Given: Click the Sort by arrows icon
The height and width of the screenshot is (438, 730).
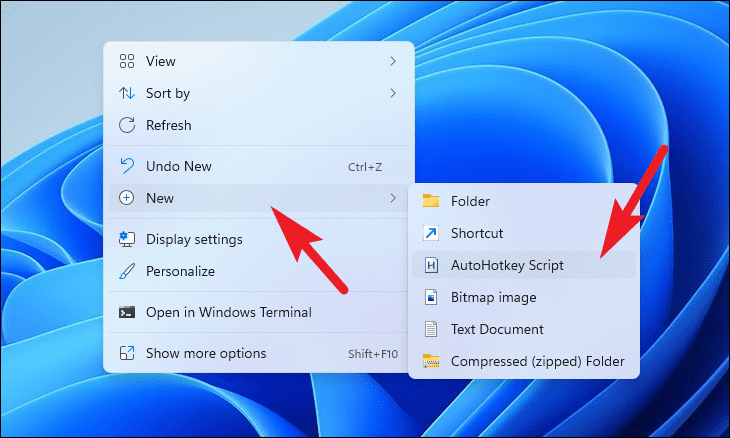Looking at the screenshot, I should [x=127, y=93].
